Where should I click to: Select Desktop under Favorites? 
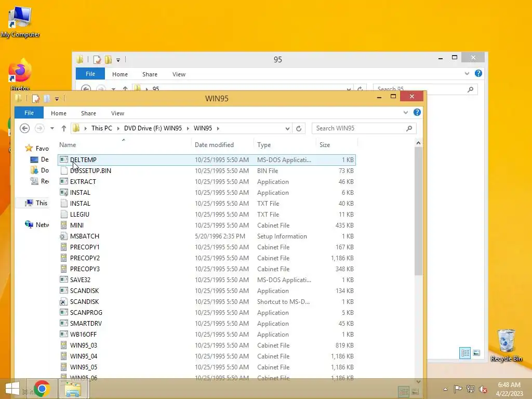tap(39, 159)
